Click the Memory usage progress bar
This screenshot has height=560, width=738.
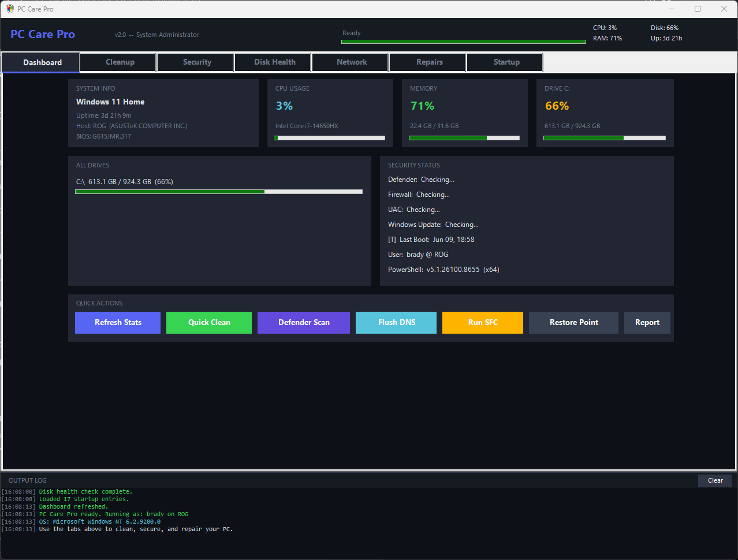[x=464, y=138]
